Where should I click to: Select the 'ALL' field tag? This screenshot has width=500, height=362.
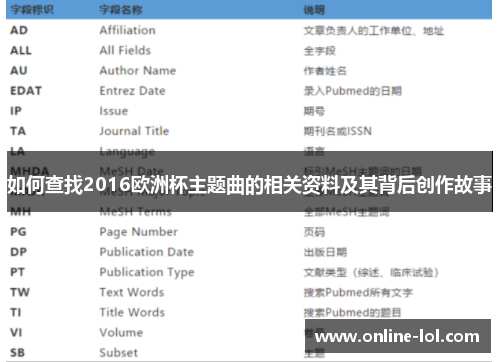21,51
